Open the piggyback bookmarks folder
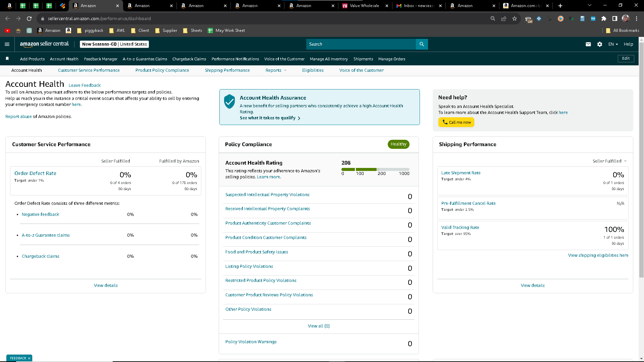This screenshot has width=644, height=362. [90, 31]
